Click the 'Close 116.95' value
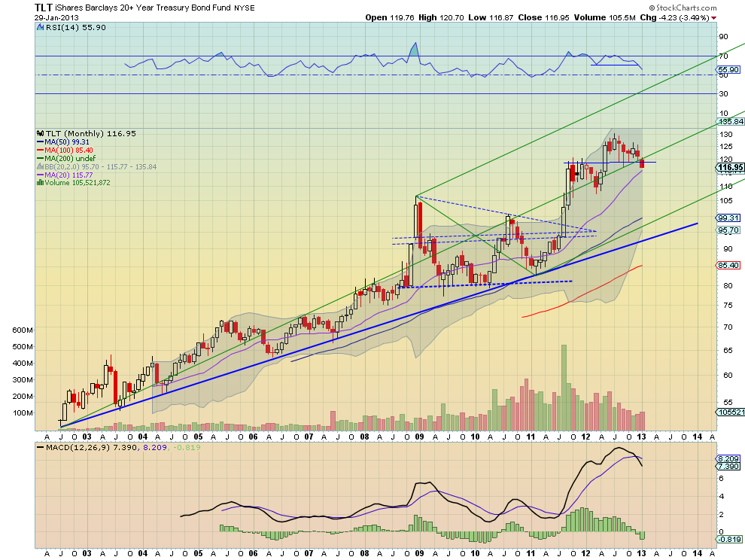 (x=543, y=17)
